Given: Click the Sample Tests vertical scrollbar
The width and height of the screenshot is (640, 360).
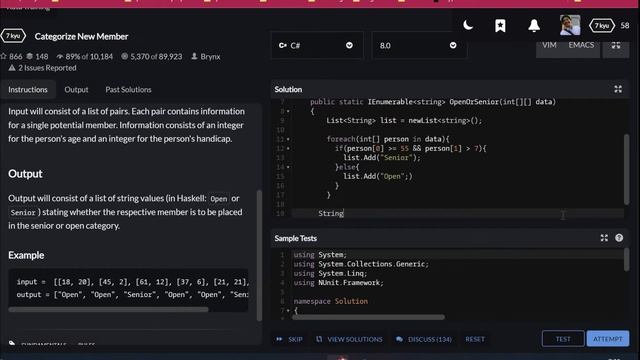Looking at the screenshot, I should [627, 260].
